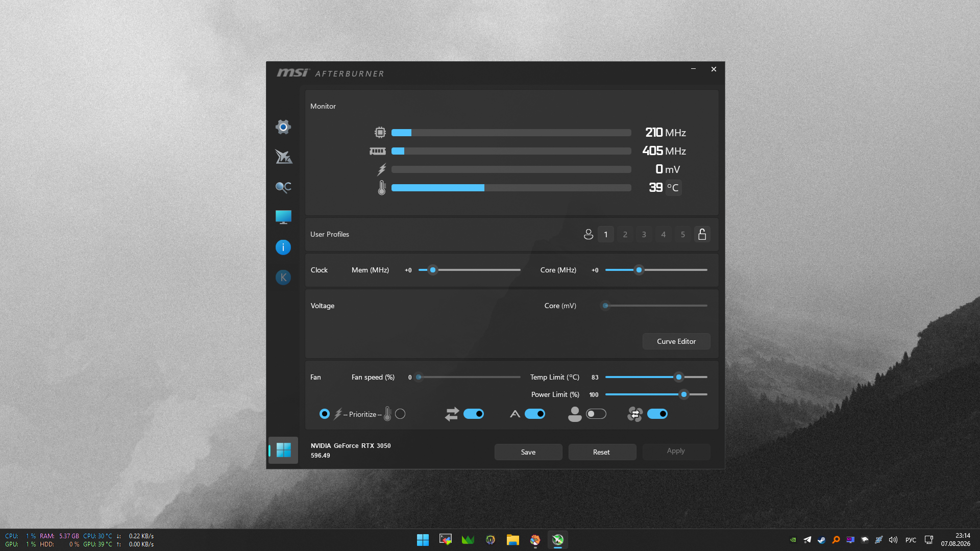Screen dimensions: 980x551
Task: Toggle the user-defined fan switch
Action: 596,414
